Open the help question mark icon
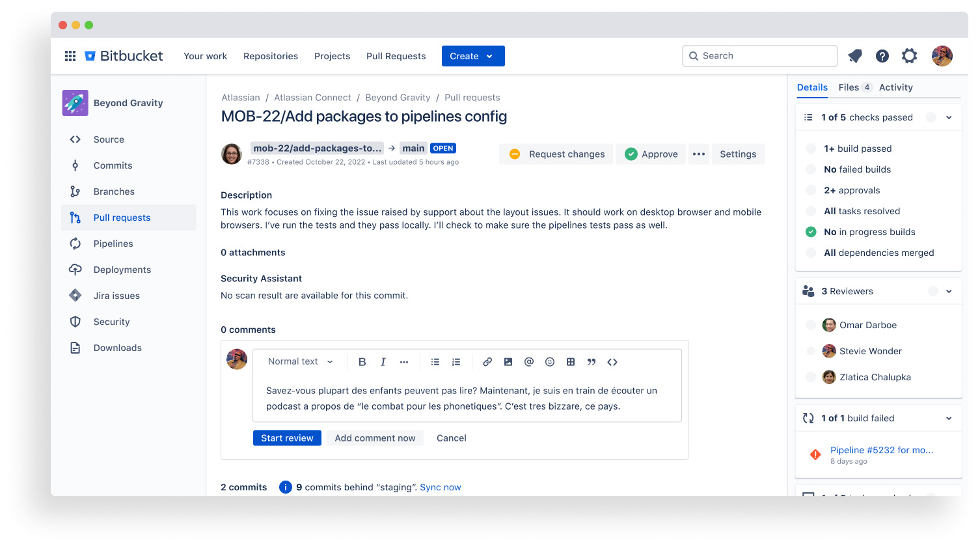 [882, 56]
